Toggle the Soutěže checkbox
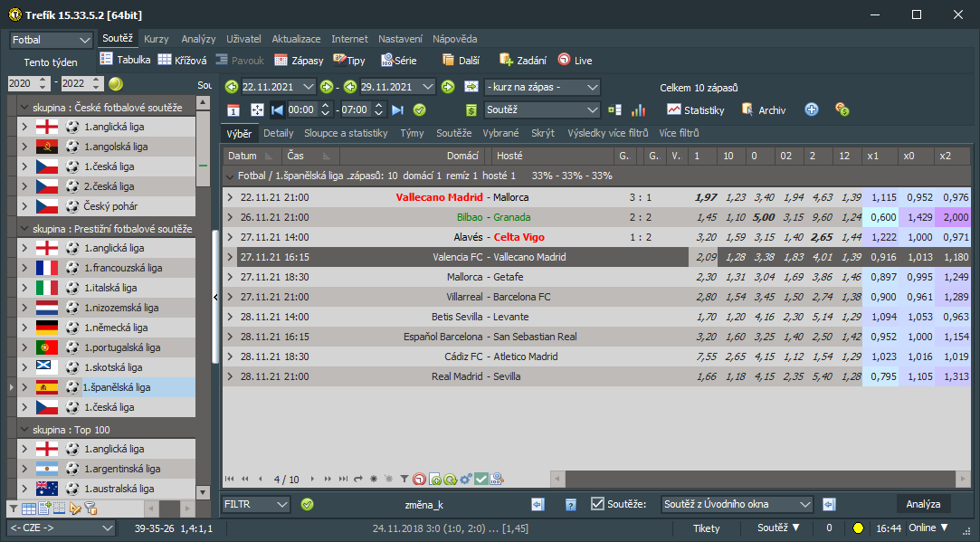Screen dimensions: 980x542 pos(597,504)
